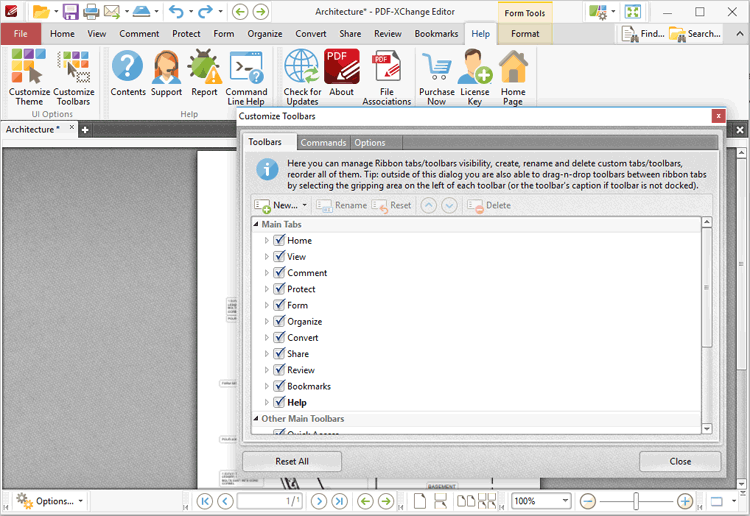Uncheck the Share tab checkbox
750x516 pixels.
pyautogui.click(x=279, y=353)
